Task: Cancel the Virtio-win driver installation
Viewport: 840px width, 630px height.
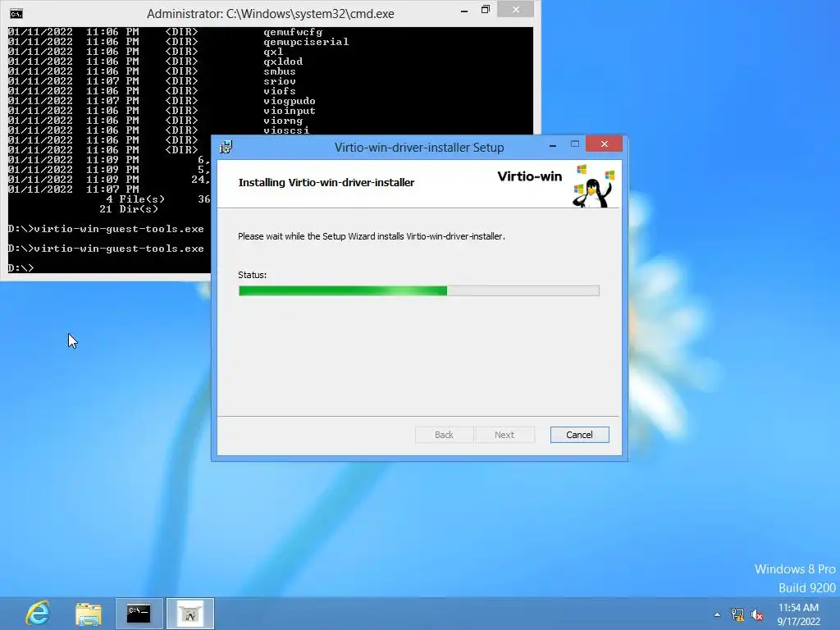Action: click(579, 435)
